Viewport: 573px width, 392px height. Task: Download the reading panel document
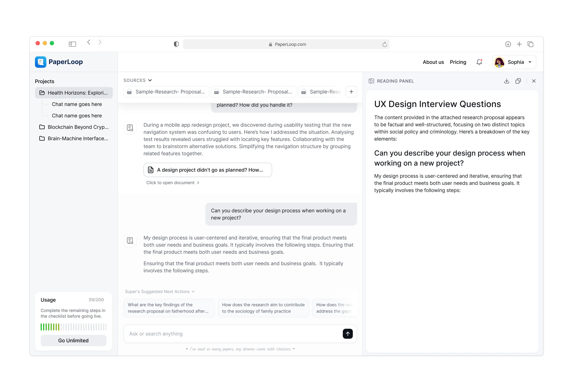506,81
